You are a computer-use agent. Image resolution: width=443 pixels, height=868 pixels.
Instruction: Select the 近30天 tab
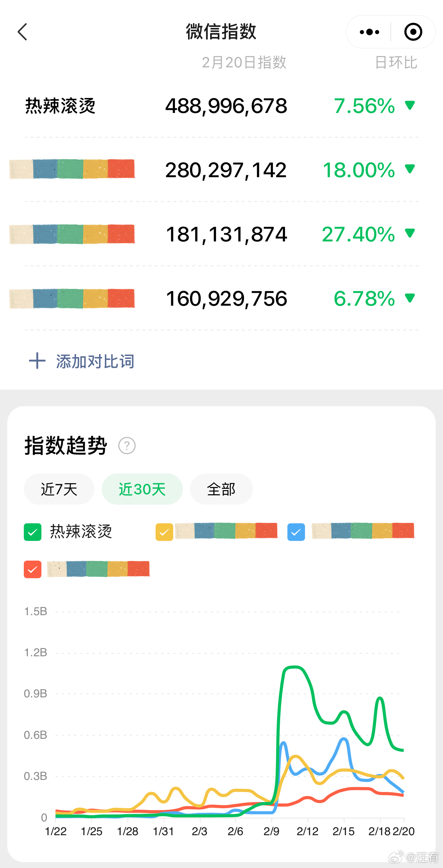click(142, 489)
